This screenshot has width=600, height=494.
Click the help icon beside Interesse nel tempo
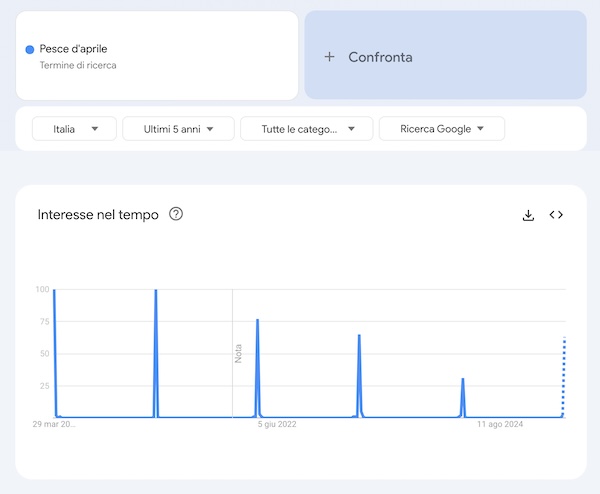click(x=176, y=214)
